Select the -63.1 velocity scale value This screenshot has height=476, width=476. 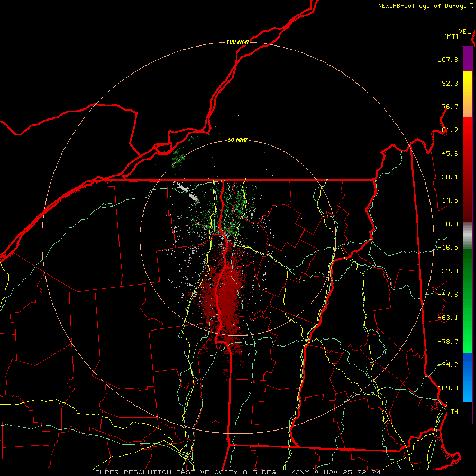point(448,318)
